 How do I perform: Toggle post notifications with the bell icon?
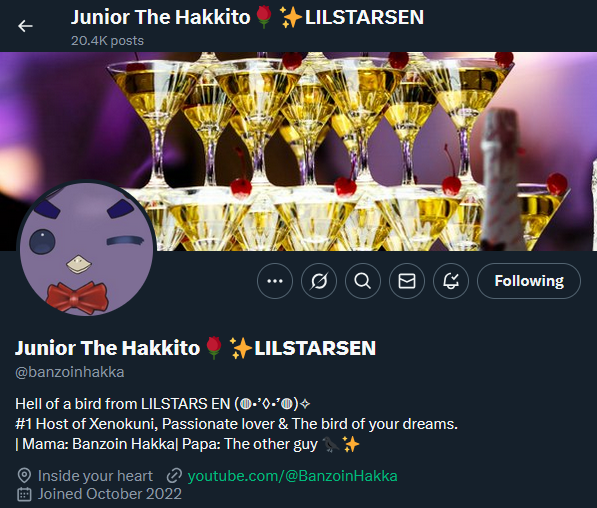[451, 281]
